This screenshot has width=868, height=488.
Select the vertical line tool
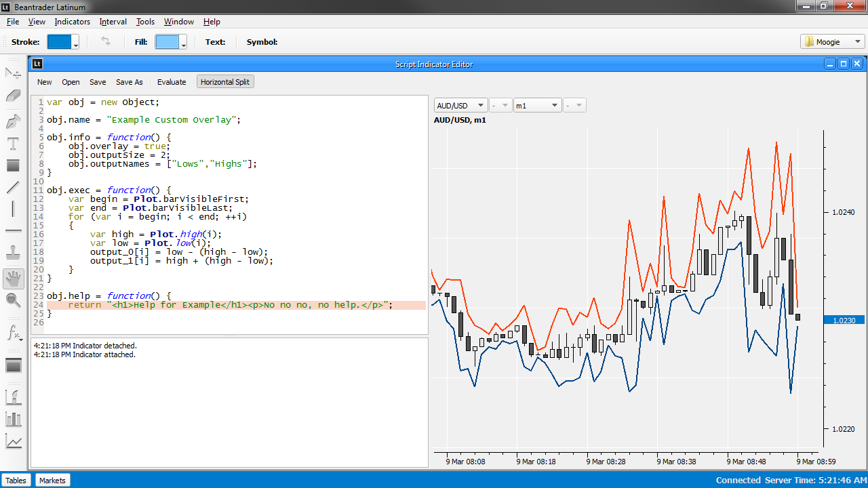[13, 209]
